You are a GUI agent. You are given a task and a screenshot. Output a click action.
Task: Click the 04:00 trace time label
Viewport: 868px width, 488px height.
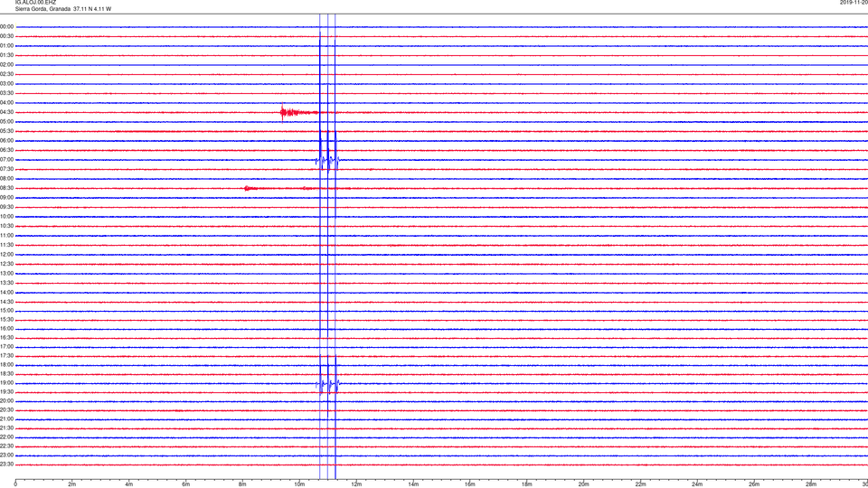6,103
